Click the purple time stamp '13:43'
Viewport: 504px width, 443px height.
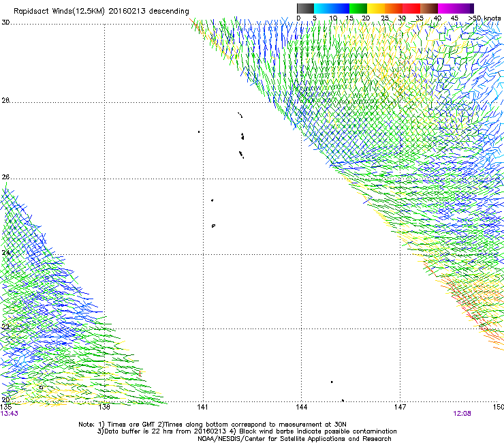(10, 414)
